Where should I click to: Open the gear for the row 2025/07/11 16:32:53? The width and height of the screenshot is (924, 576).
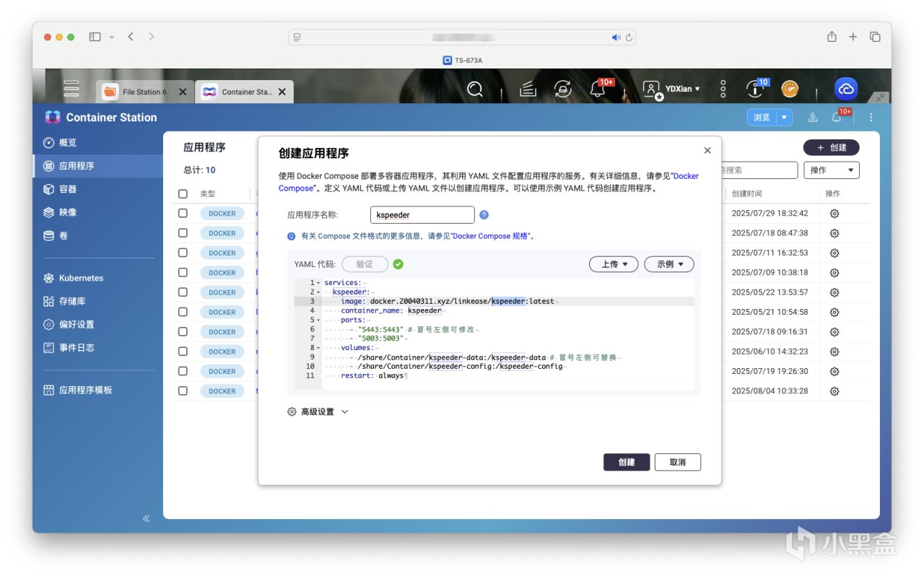[834, 253]
